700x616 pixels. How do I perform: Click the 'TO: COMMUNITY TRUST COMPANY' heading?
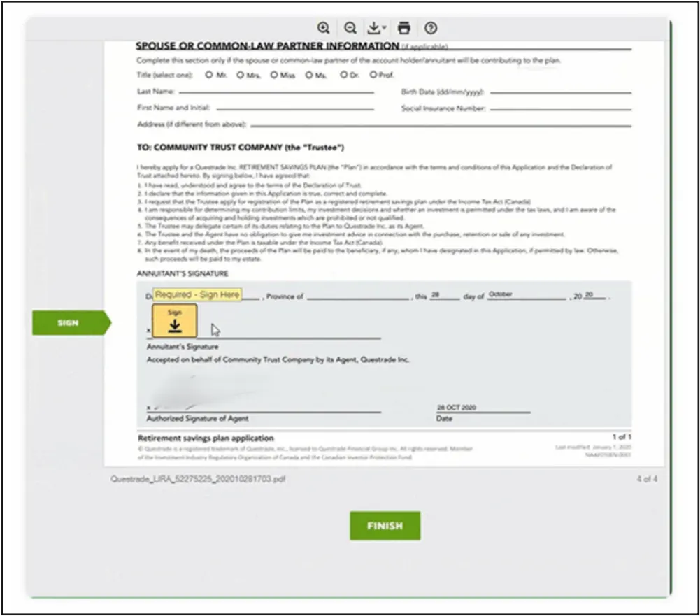241,148
